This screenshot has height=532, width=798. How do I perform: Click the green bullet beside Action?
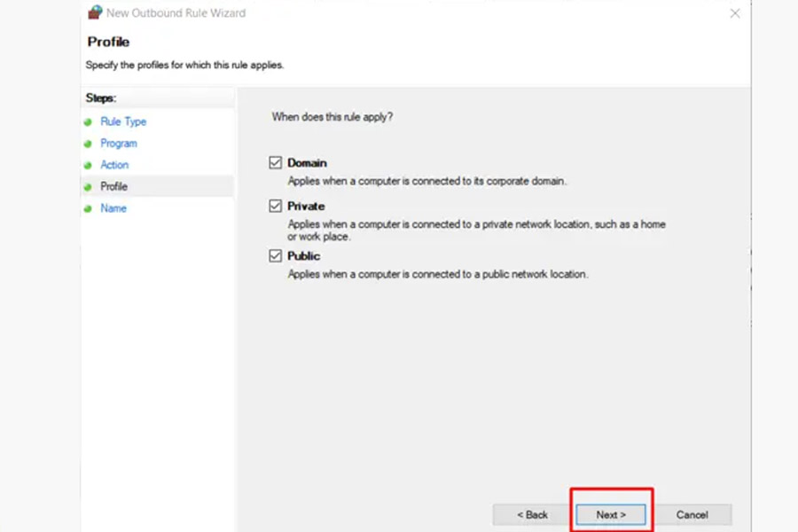click(x=88, y=166)
